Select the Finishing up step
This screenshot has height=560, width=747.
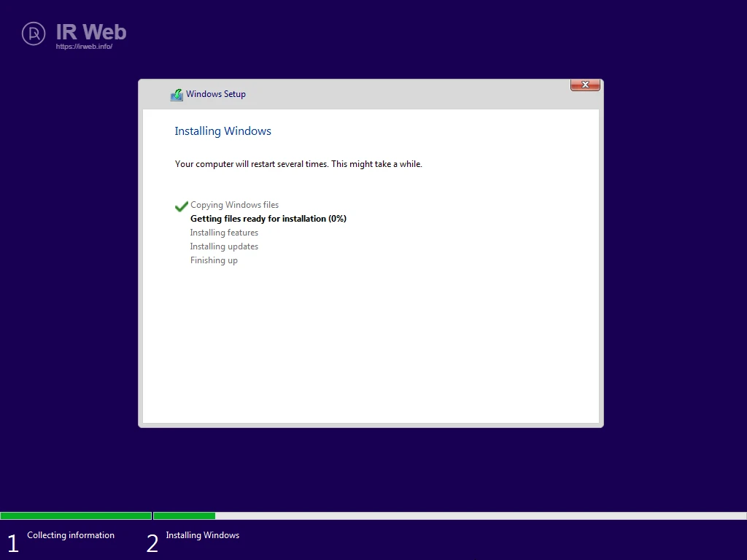coord(214,260)
